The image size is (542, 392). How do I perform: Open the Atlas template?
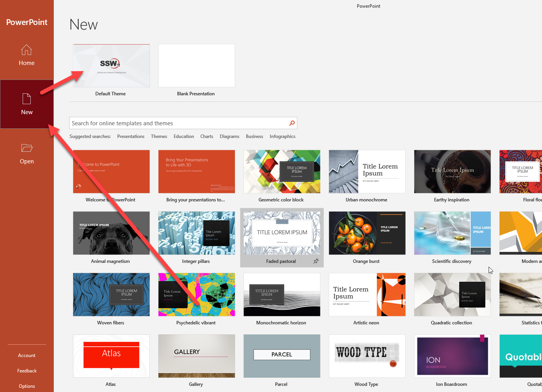click(x=111, y=356)
